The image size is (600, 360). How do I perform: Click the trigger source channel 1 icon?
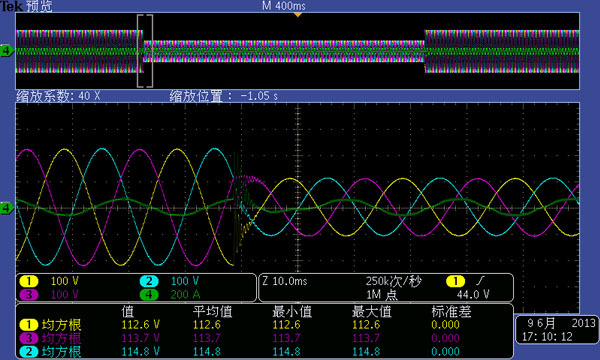click(x=455, y=281)
